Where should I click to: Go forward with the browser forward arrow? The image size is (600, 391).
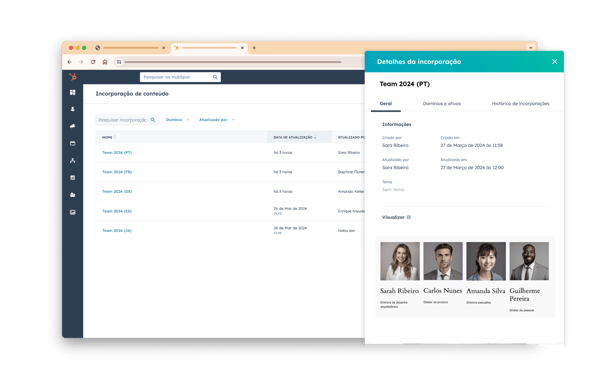(x=81, y=62)
